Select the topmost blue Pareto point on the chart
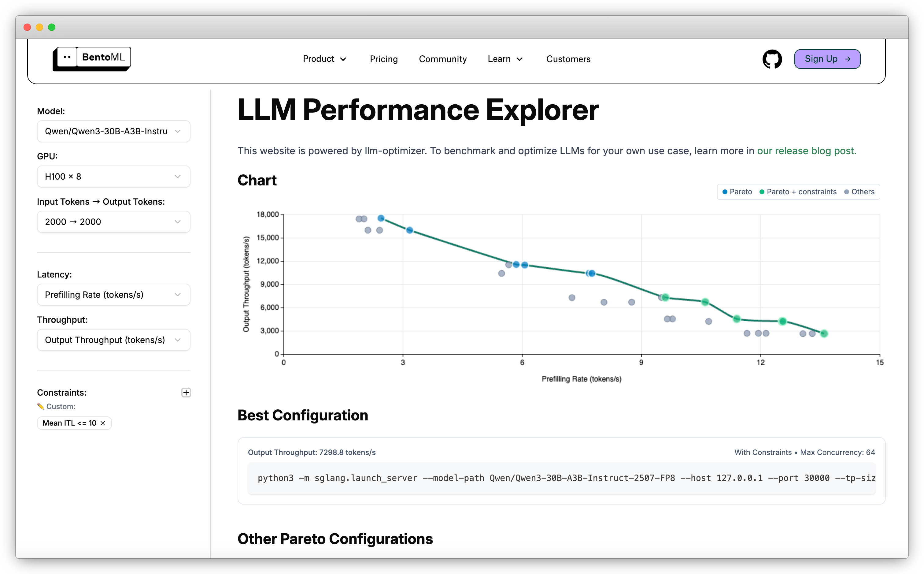Viewport: 924px width, 574px height. pos(380,218)
